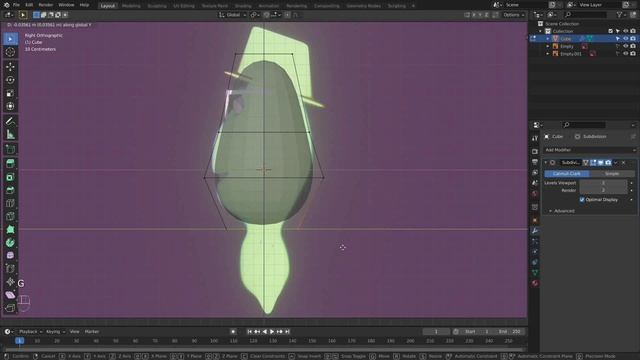
Task: Collapse the Collection tree item
Action: (540, 31)
